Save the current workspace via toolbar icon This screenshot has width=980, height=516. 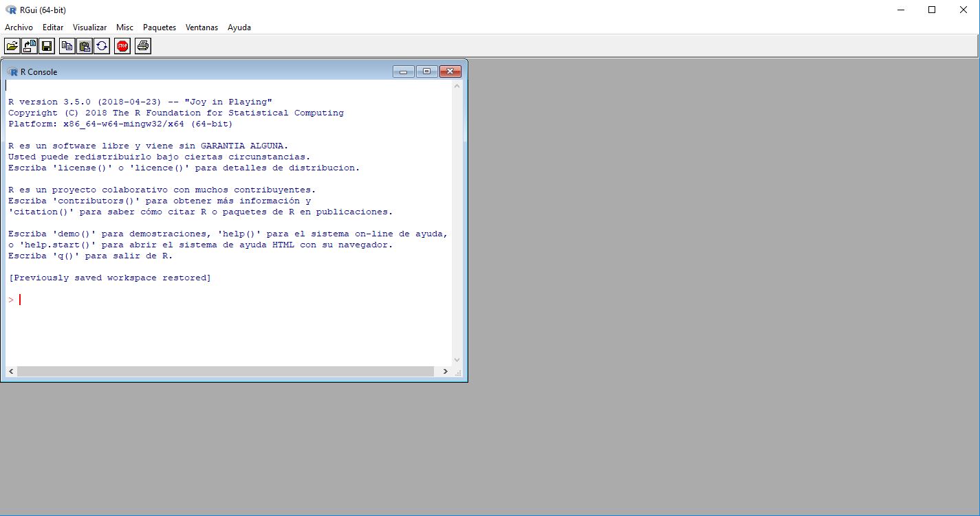click(46, 46)
